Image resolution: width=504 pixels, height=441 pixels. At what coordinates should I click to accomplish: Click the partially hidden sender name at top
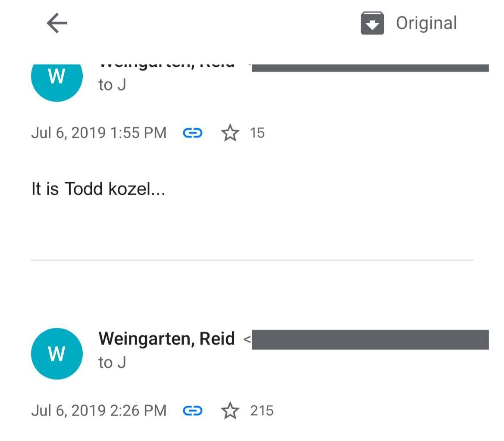166,65
